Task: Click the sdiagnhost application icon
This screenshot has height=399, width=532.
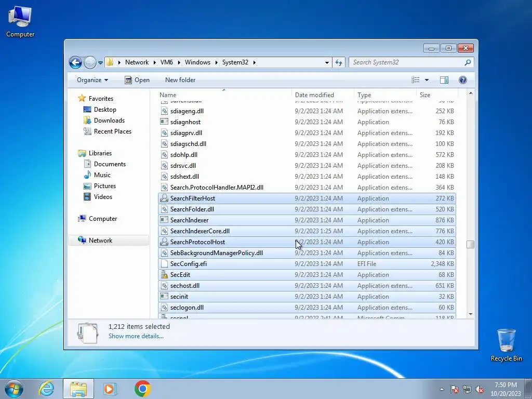Action: [x=164, y=122]
